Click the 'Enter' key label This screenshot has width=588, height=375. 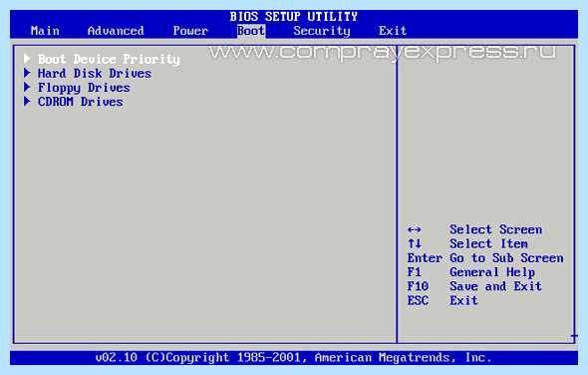pyautogui.click(x=425, y=258)
